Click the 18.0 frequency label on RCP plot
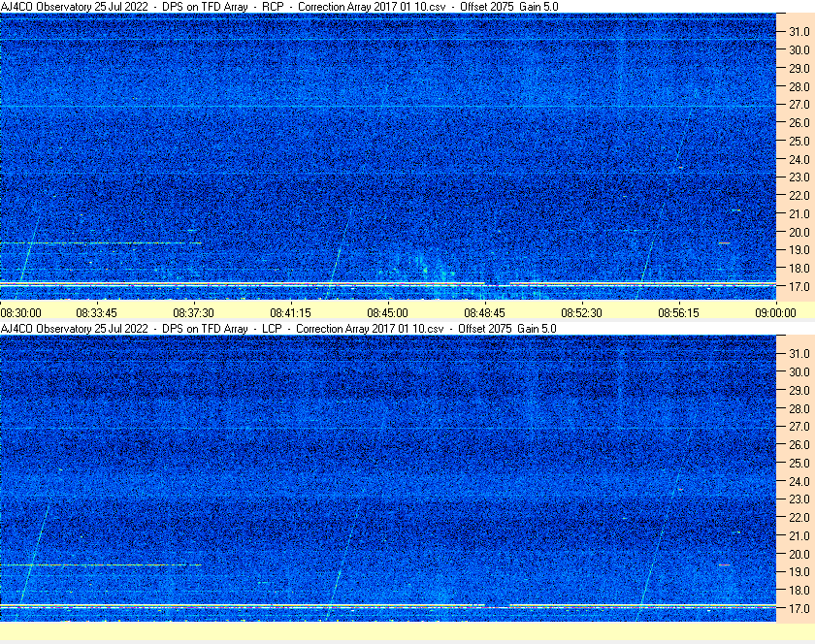Screen dimensions: 815x644 pyautogui.click(x=799, y=269)
